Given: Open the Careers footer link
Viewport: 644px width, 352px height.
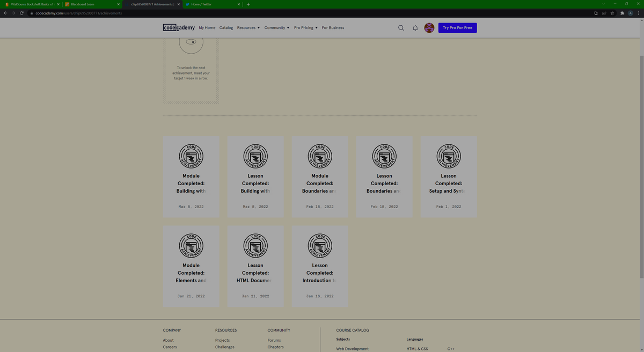Looking at the screenshot, I should click(x=170, y=347).
